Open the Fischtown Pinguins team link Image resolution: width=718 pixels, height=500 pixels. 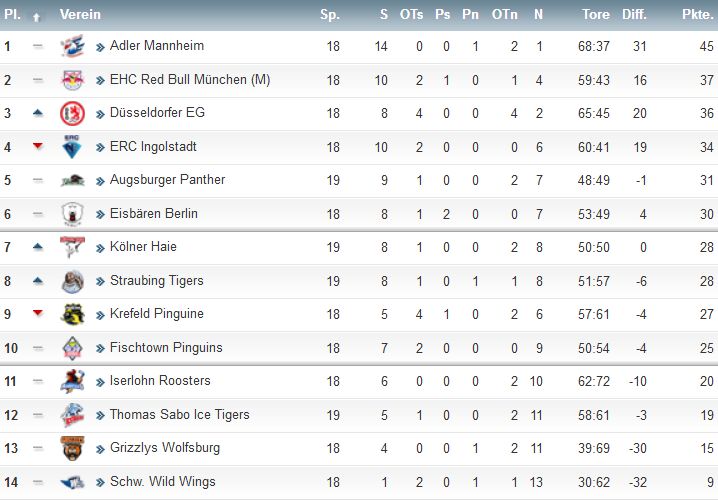(166, 348)
